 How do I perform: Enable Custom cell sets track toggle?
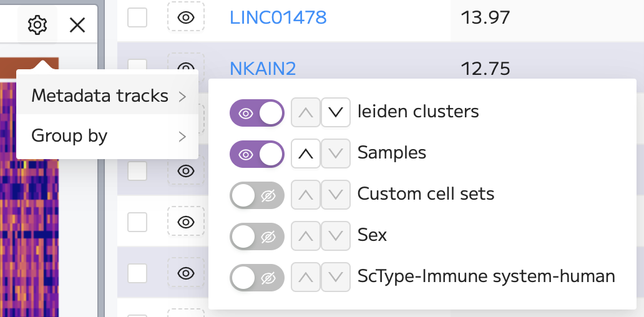point(256,195)
